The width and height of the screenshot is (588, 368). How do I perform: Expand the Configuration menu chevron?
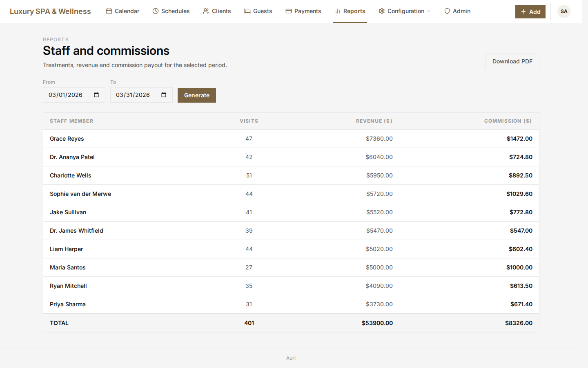tap(428, 11)
